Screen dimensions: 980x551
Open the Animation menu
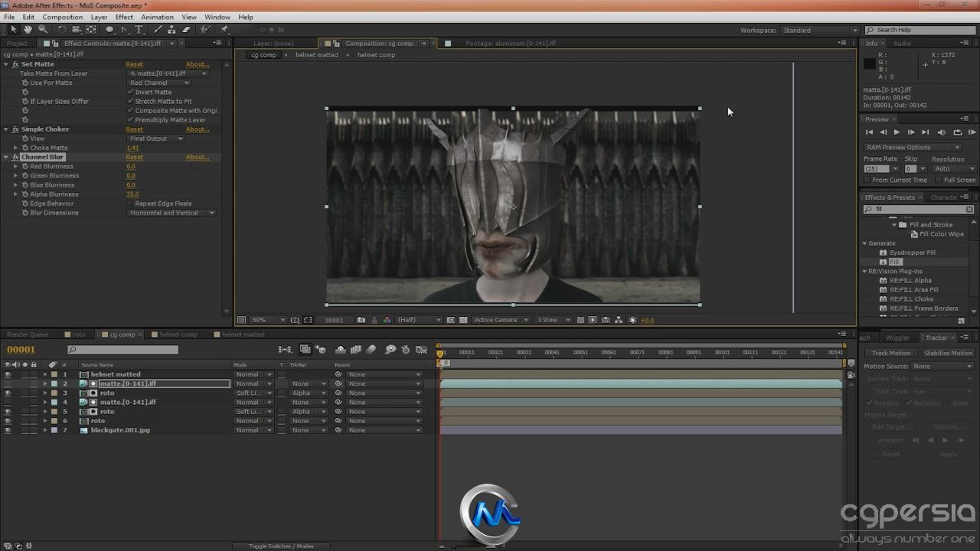(x=157, y=17)
